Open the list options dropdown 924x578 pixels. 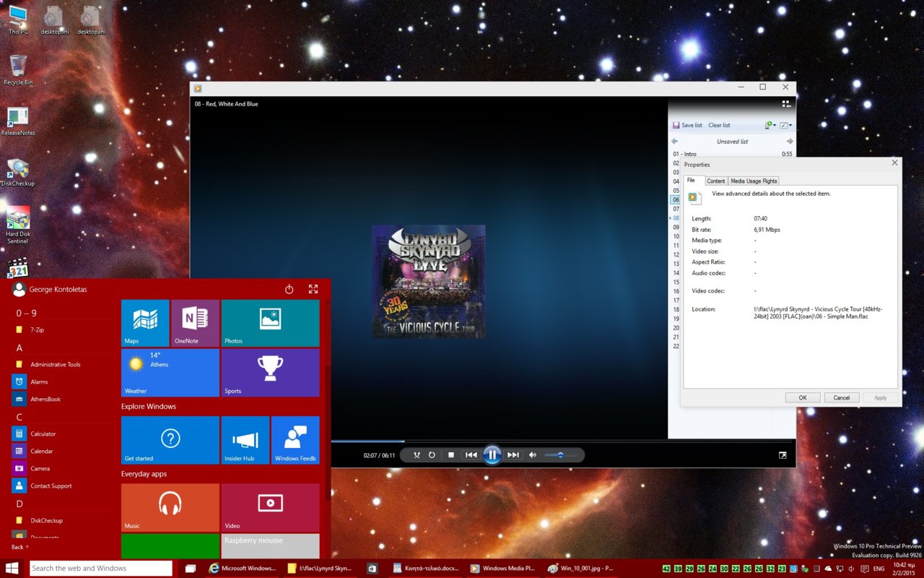tap(785, 125)
